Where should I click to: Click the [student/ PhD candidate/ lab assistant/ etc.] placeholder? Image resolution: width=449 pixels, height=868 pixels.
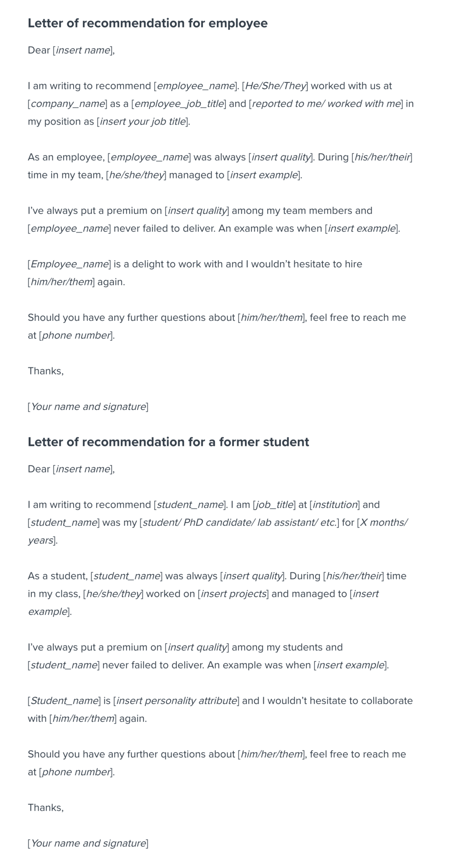point(239,523)
